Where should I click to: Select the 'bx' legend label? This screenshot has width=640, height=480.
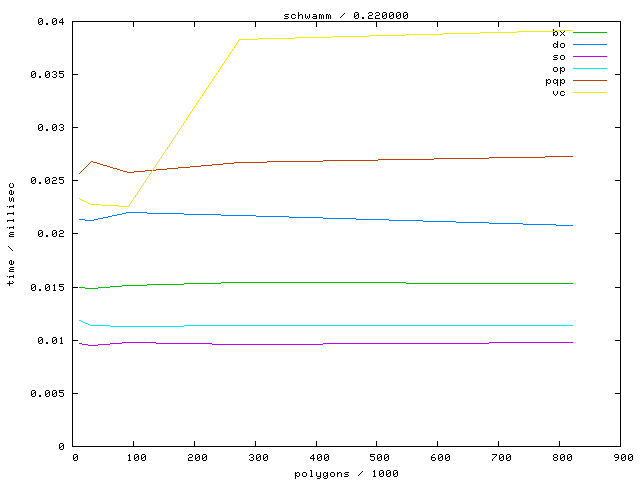coord(558,32)
